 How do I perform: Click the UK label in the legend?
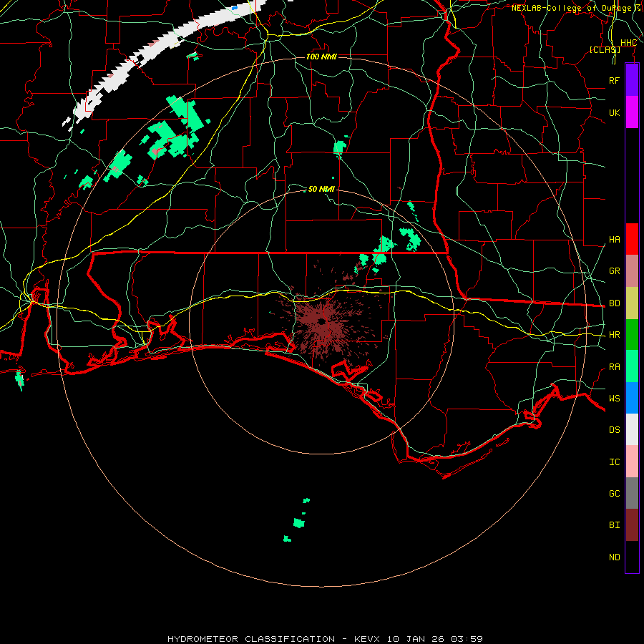pos(614,112)
